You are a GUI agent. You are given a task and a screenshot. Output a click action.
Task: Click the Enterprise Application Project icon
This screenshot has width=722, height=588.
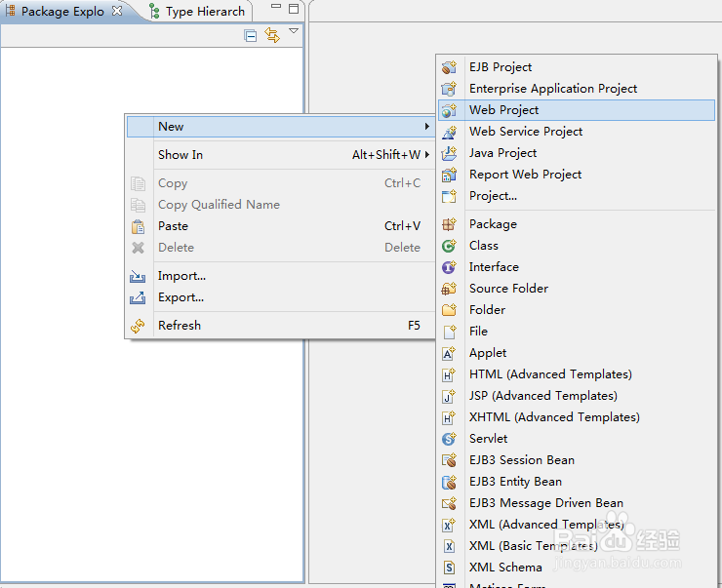(x=449, y=89)
